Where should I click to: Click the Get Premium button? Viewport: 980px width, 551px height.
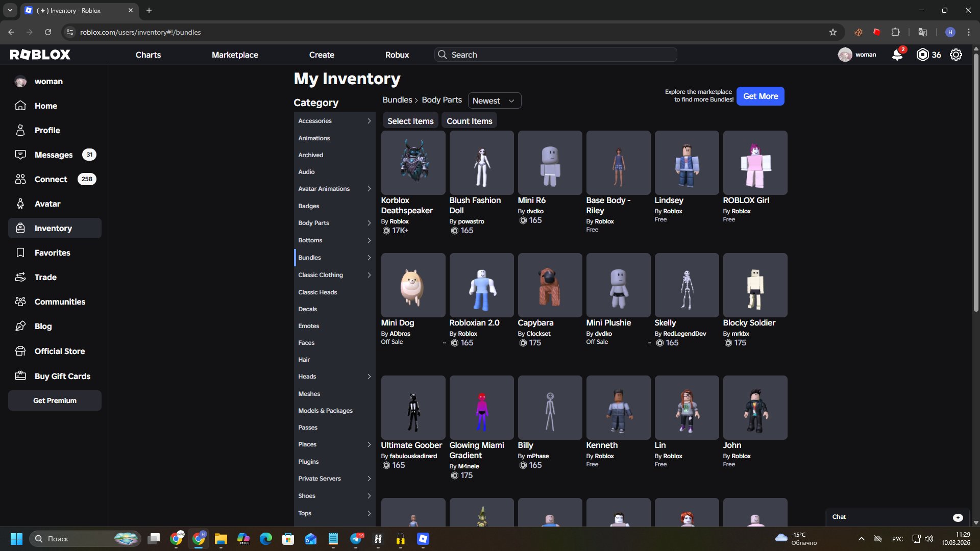55,400
